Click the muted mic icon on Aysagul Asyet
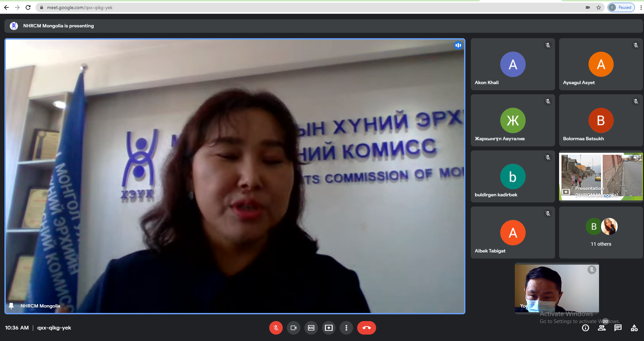Screen dimensions: 644x341 [x=636, y=45]
